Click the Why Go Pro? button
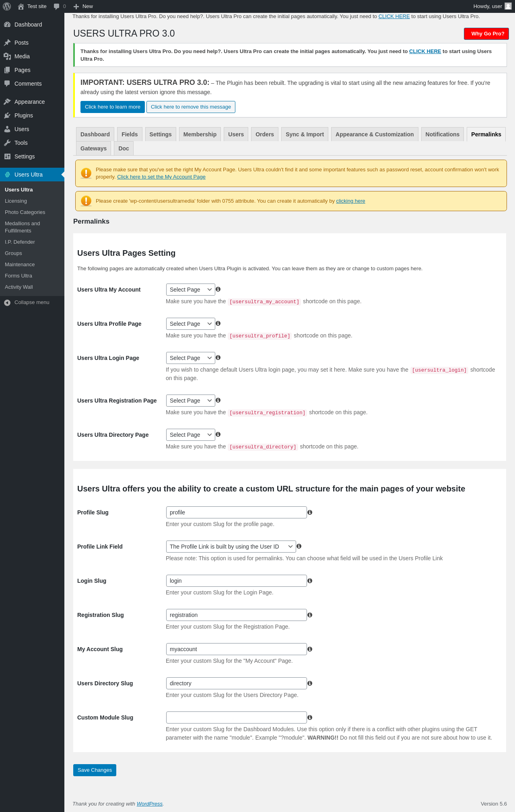This screenshot has height=812, width=515. 486,34
